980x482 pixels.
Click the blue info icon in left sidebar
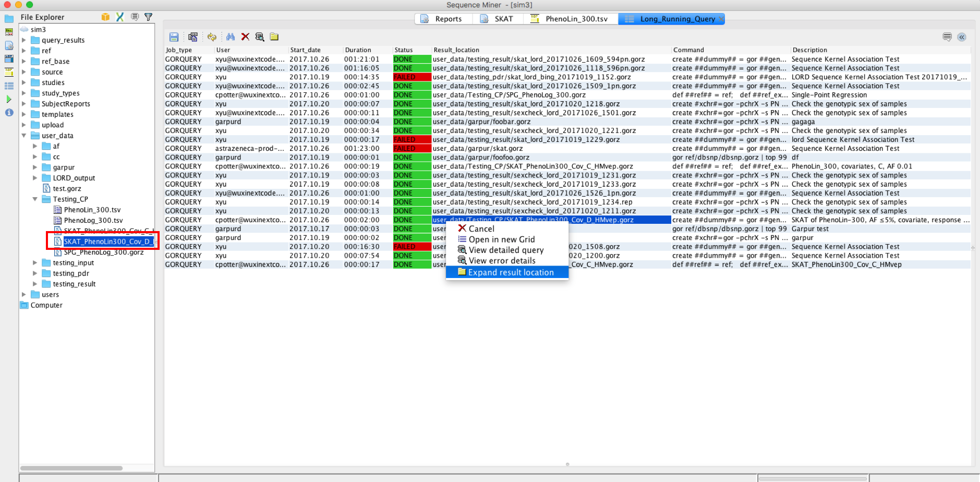pyautogui.click(x=9, y=112)
